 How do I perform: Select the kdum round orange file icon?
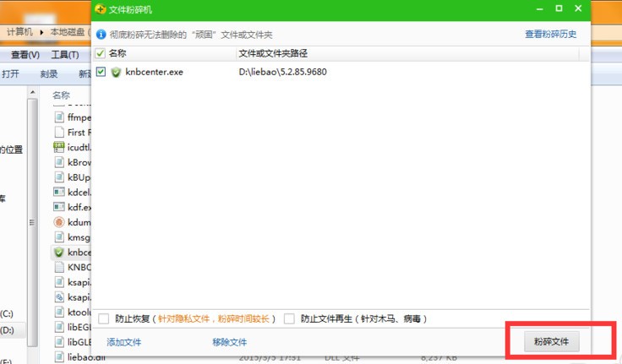coord(59,222)
